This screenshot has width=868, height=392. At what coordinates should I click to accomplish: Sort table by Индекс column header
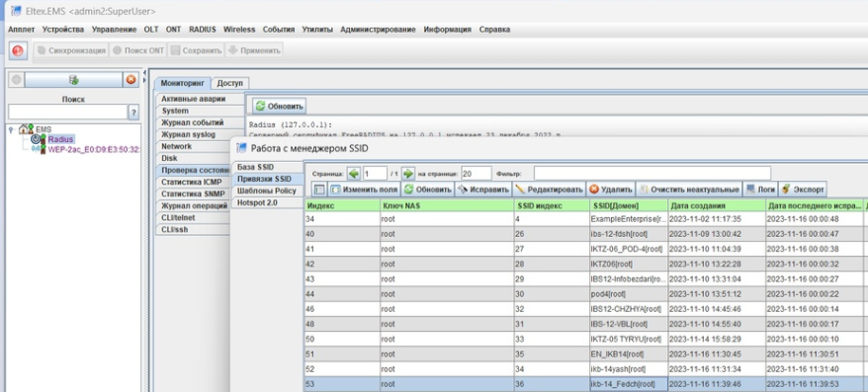[x=341, y=205]
